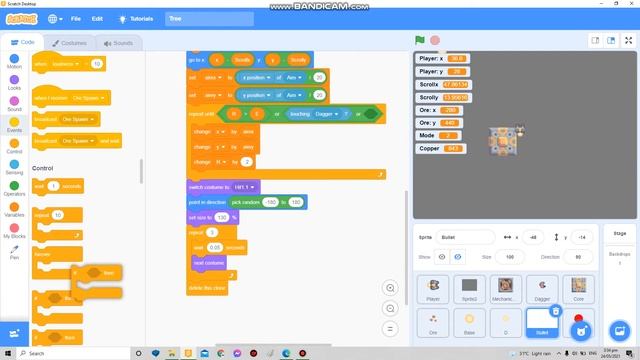Select the Operators block category
The image size is (640, 360).
click(14, 189)
